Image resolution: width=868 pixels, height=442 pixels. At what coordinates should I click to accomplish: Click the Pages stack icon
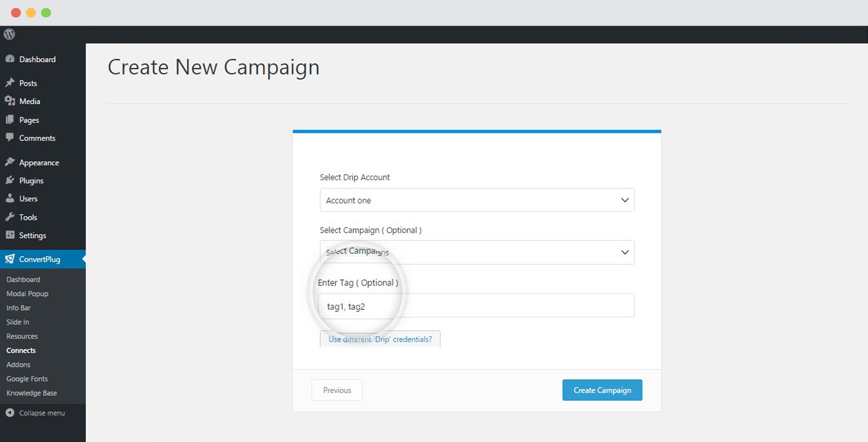coord(10,119)
